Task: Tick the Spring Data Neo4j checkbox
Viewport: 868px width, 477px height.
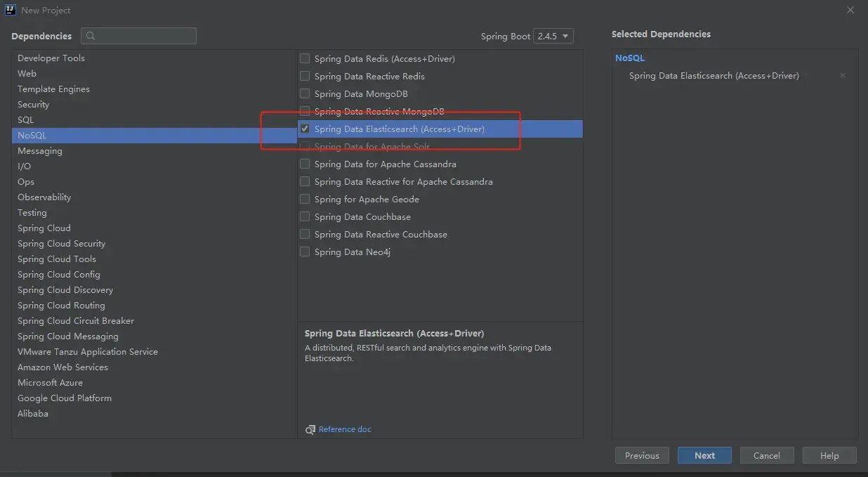Action: 305,252
